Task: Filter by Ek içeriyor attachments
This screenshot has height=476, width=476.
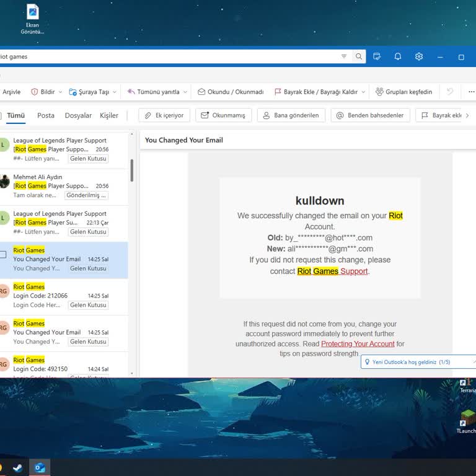Action: tap(164, 115)
